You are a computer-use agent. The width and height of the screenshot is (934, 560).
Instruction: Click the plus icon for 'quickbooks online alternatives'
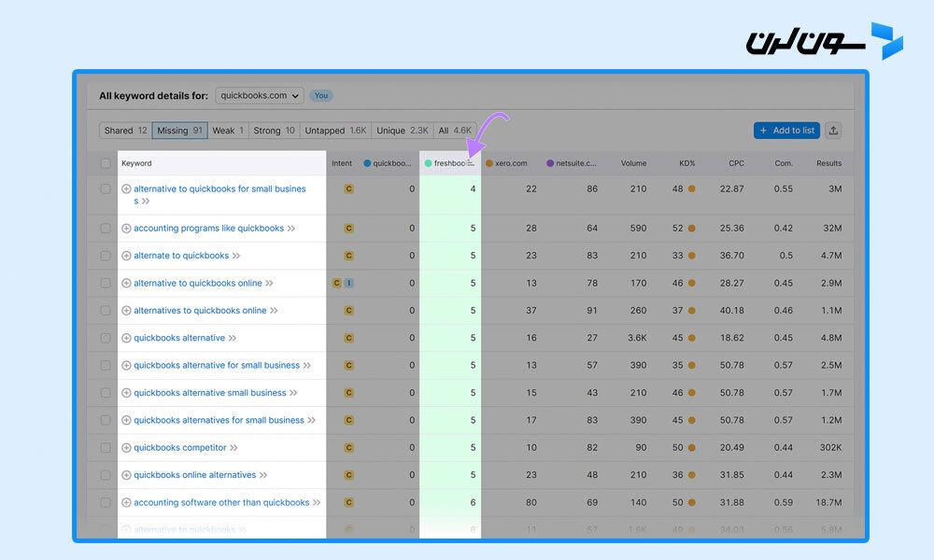126,475
